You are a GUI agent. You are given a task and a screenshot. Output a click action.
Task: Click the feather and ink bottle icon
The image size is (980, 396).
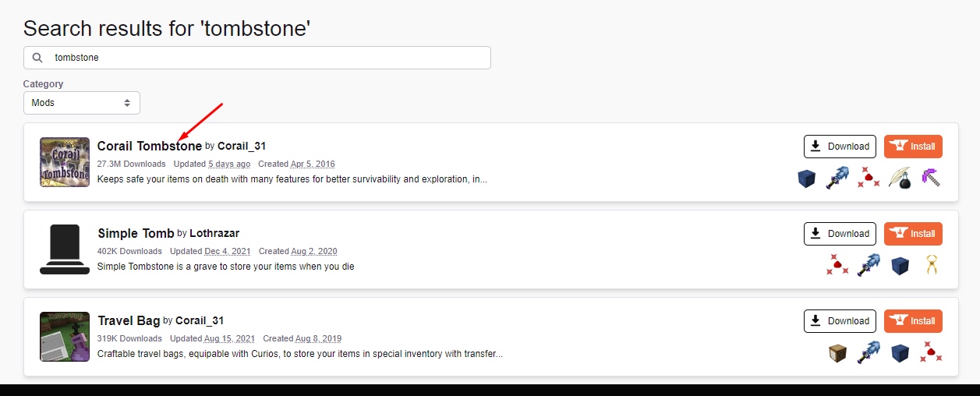(899, 178)
